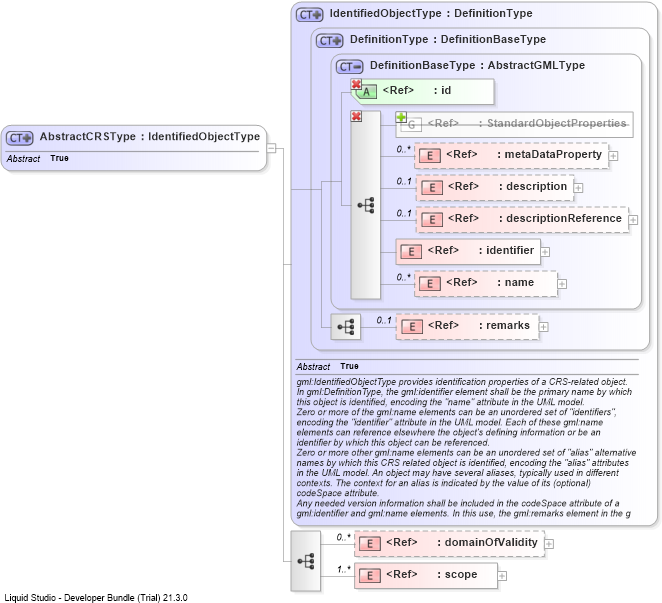Click the IdentifiedObjectType documentation text
Viewport: 662px width, 603px height.
point(466,448)
